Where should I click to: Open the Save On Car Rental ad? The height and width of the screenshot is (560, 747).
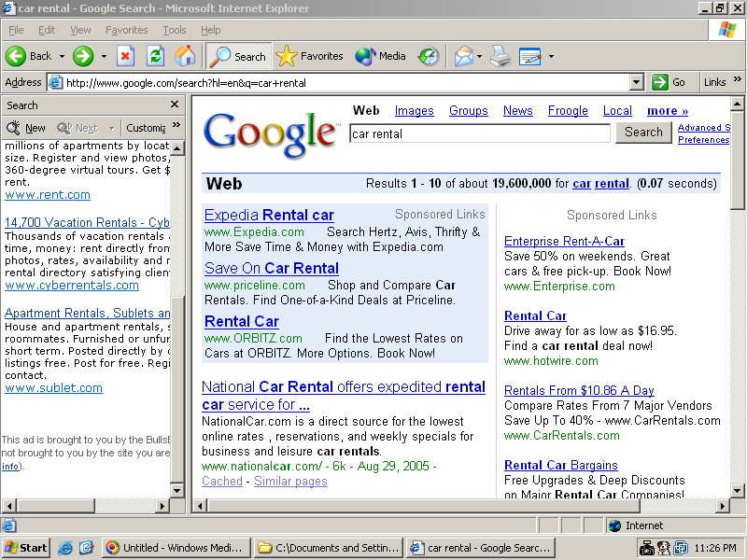point(272,269)
